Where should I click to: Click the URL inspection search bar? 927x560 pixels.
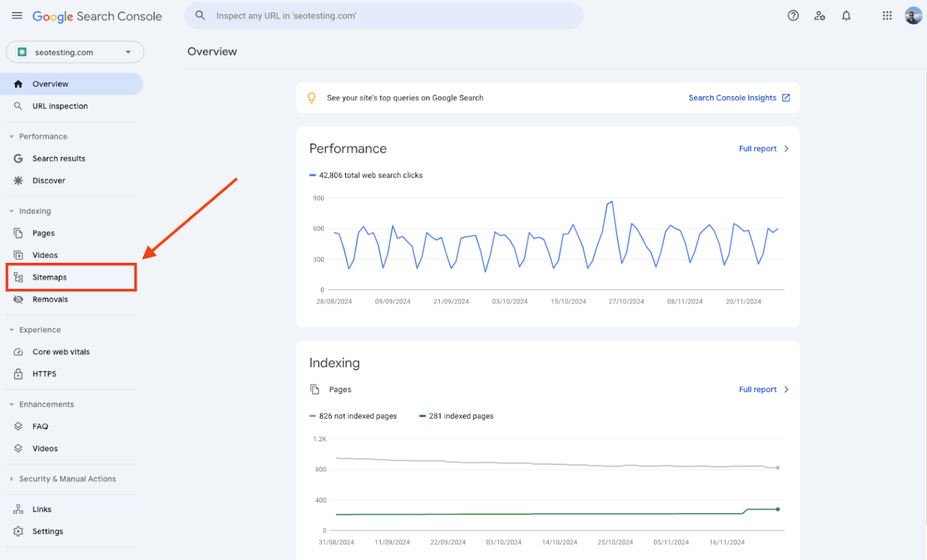(x=384, y=15)
